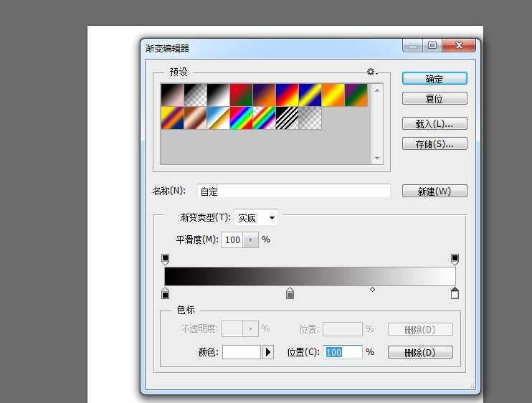Viewport: 532px width, 403px height.
Task: Click the presets scrollbar down arrow
Action: 377,158
